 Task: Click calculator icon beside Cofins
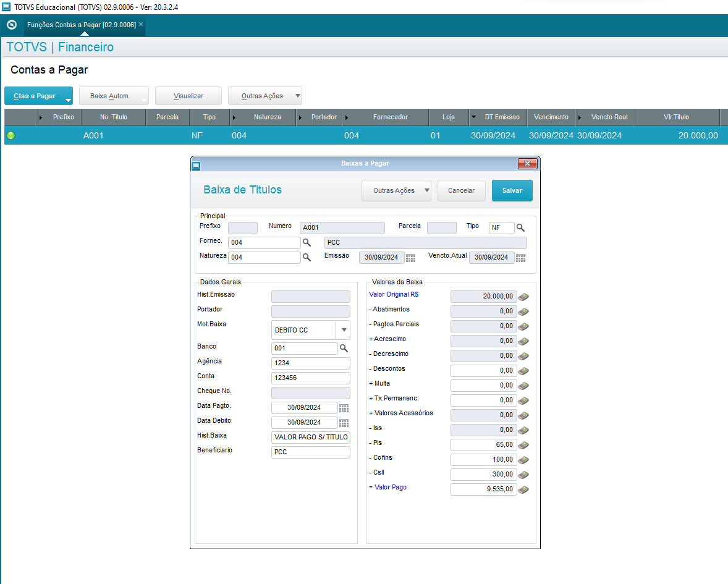tap(523, 460)
